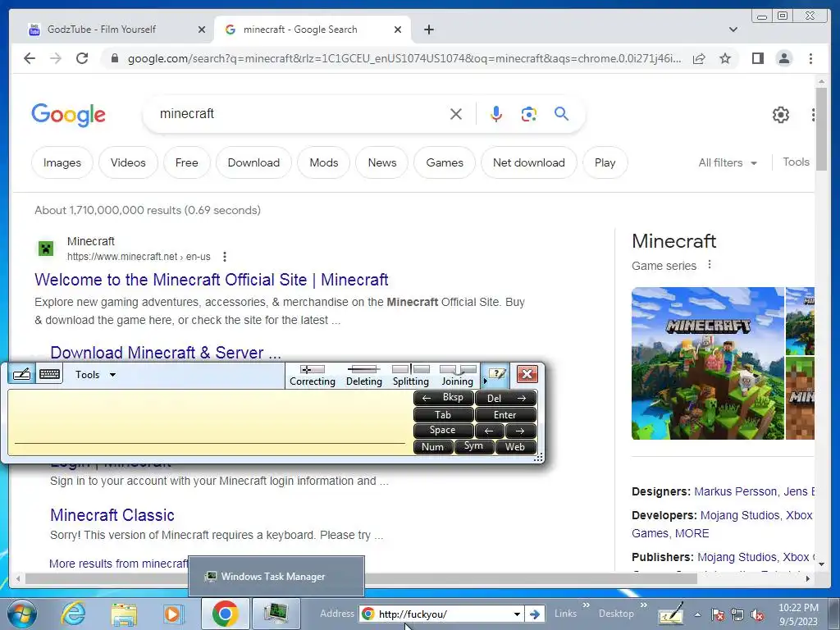The width and height of the screenshot is (840, 630).
Task: Toggle the Sym keypad in input panel
Action: pyautogui.click(x=473, y=447)
